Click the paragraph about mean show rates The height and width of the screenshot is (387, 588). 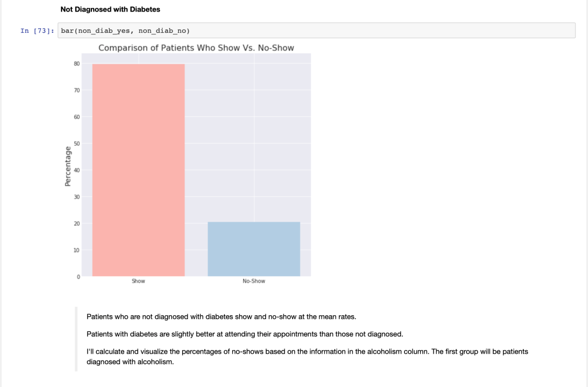[221, 316]
